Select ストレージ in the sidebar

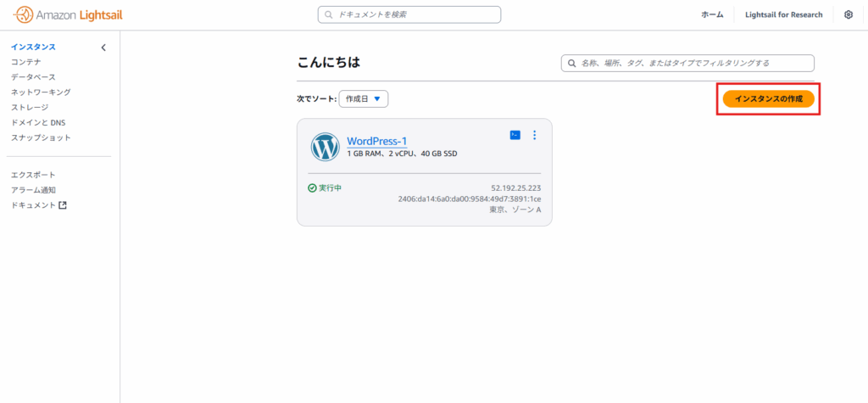[30, 108]
